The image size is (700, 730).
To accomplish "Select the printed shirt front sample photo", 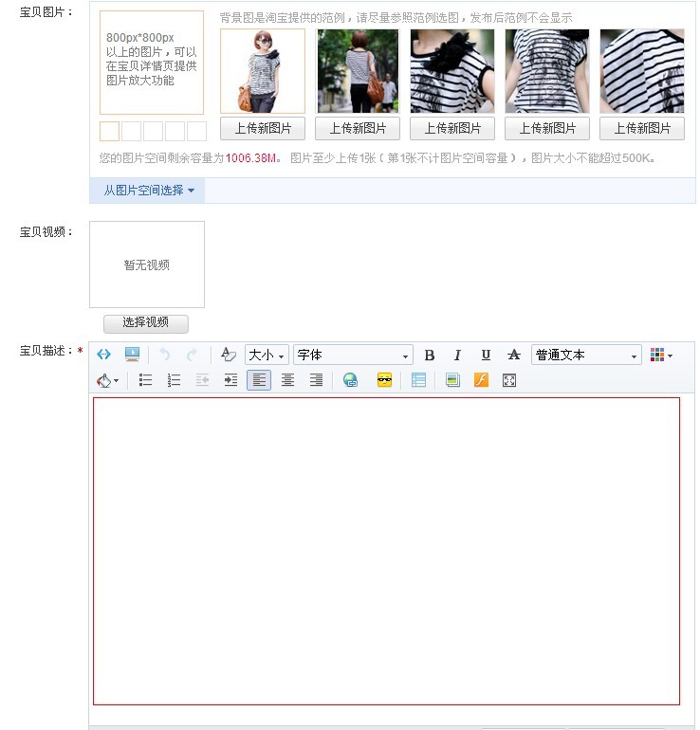I will click(x=547, y=71).
